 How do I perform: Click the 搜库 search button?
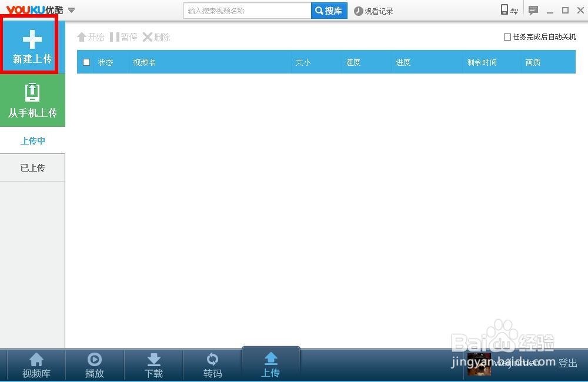[329, 11]
